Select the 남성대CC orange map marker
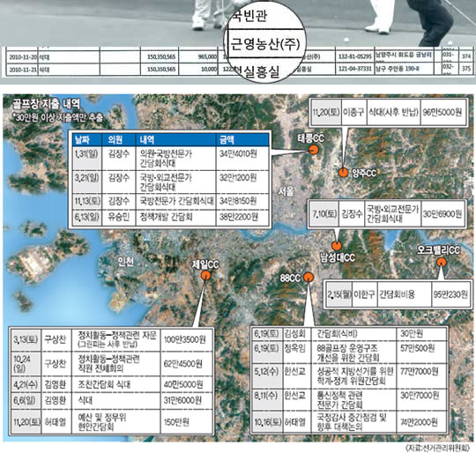Image resolution: width=476 pixels, height=453 pixels. 337,246
